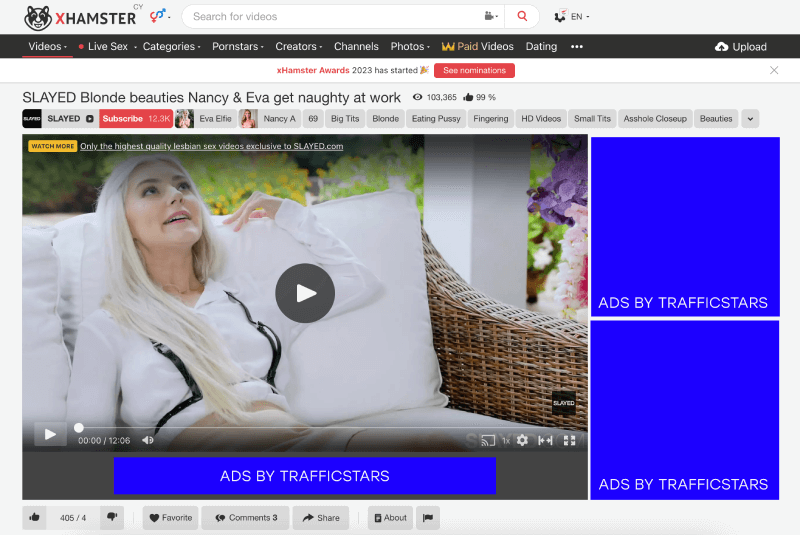Open the search type camera dropdown
This screenshot has width=800, height=535.
491,16
